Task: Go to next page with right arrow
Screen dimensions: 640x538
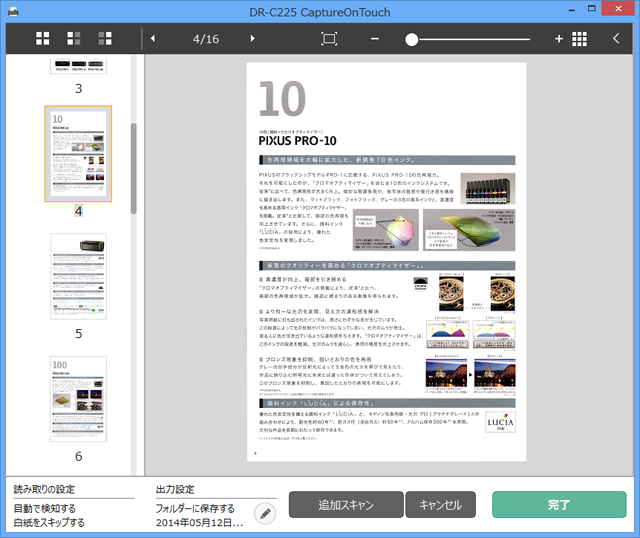Action: 253,38
